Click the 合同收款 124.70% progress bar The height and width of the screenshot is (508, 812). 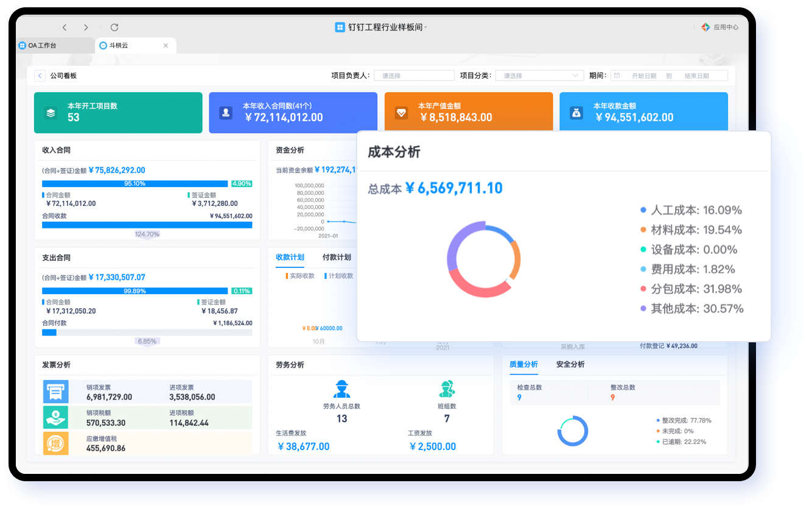click(x=147, y=225)
